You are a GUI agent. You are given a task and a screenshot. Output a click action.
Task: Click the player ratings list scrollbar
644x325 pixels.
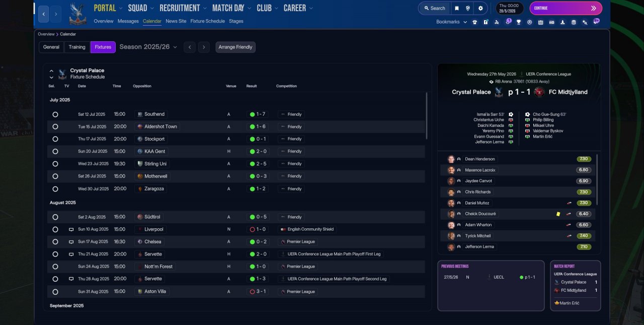(597, 179)
